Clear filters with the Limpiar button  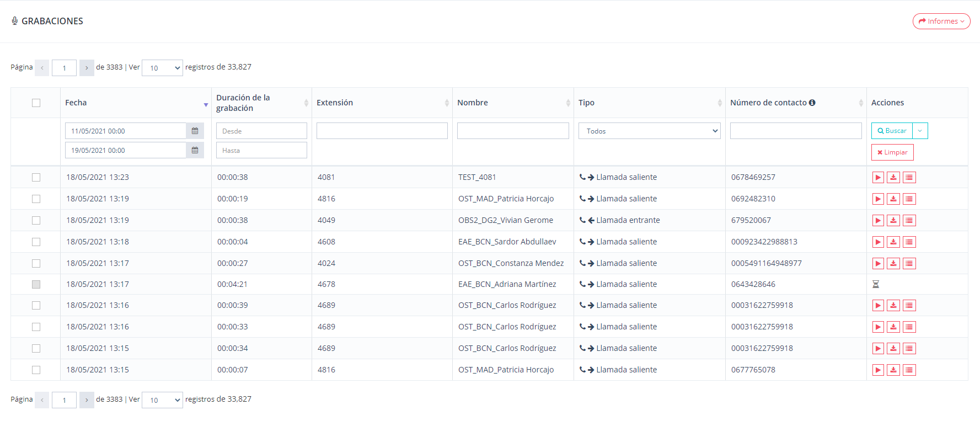coord(892,152)
